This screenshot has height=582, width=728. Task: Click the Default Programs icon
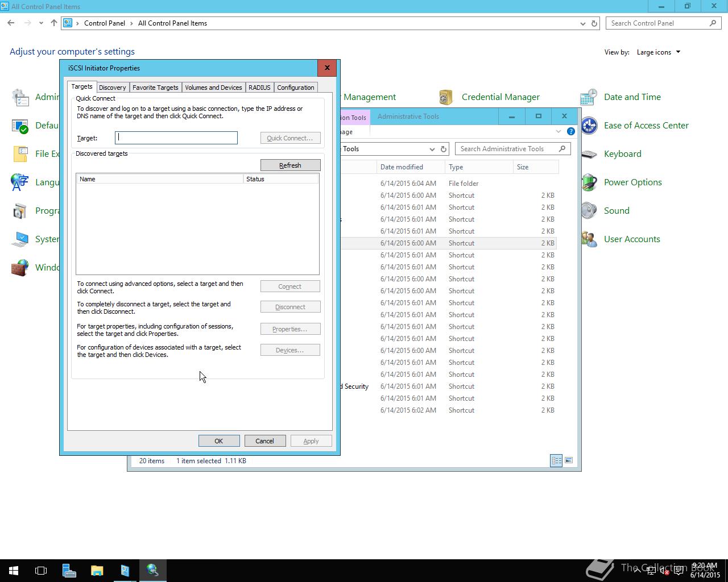(20, 126)
